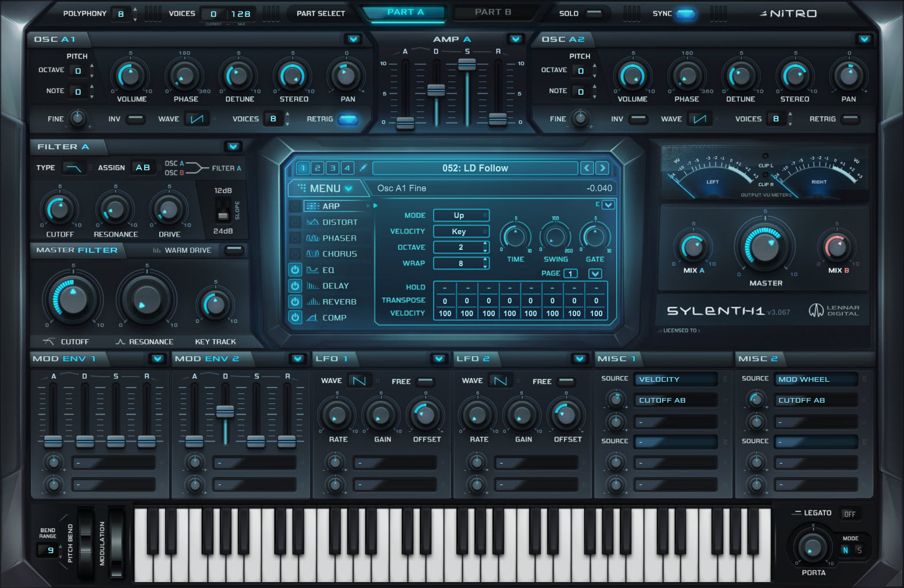
Task: Click the LFO 2 wave shape icon
Action: (x=500, y=381)
